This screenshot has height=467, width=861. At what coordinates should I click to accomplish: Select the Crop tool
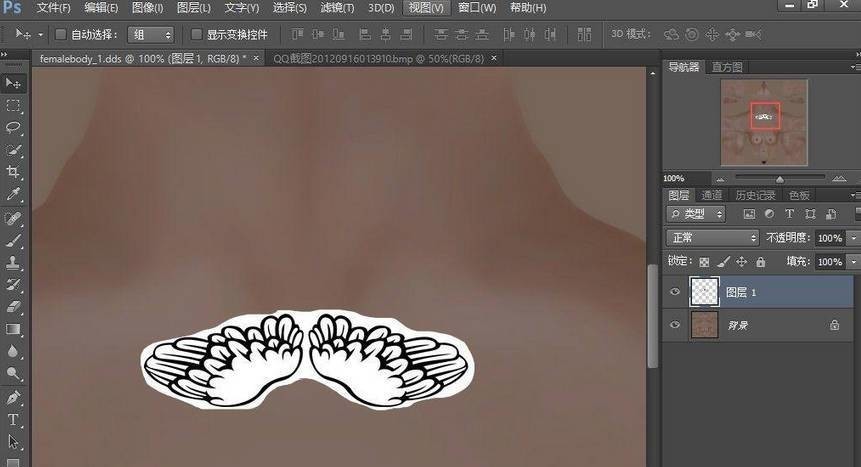14,172
